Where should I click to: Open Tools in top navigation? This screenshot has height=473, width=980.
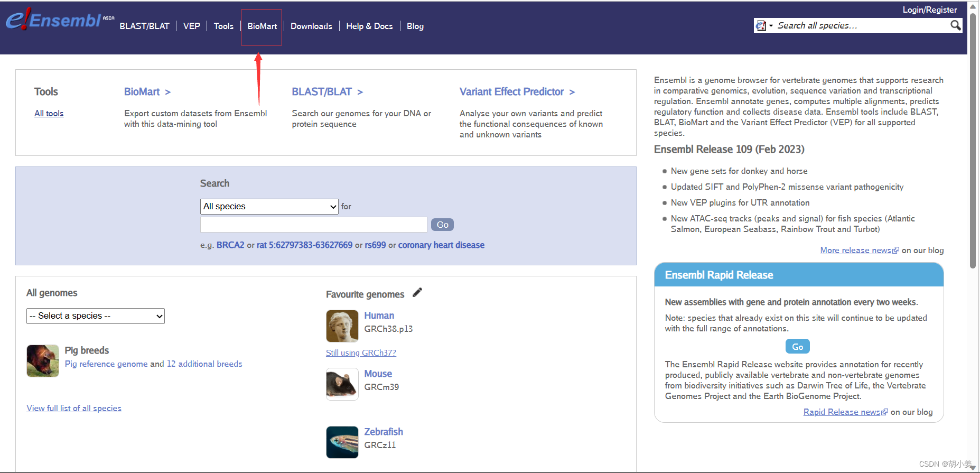point(223,26)
